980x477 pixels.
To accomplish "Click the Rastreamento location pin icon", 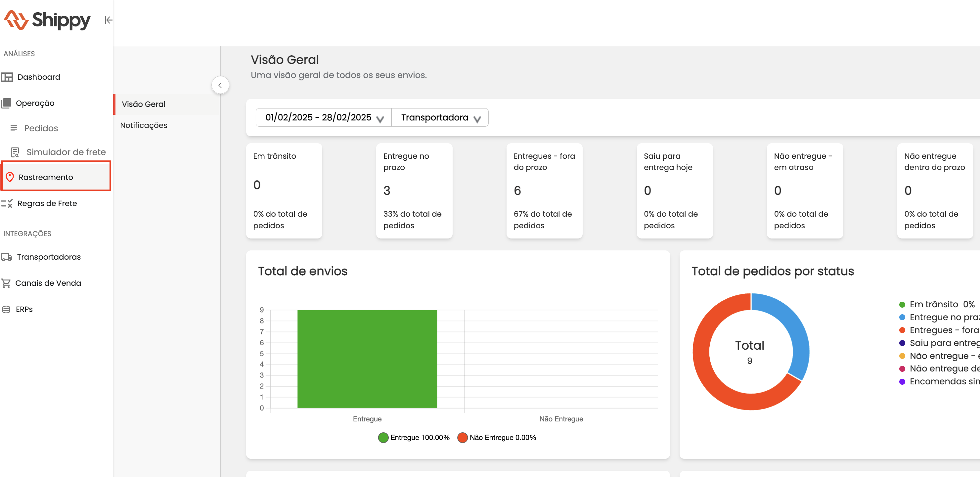I will [10, 177].
